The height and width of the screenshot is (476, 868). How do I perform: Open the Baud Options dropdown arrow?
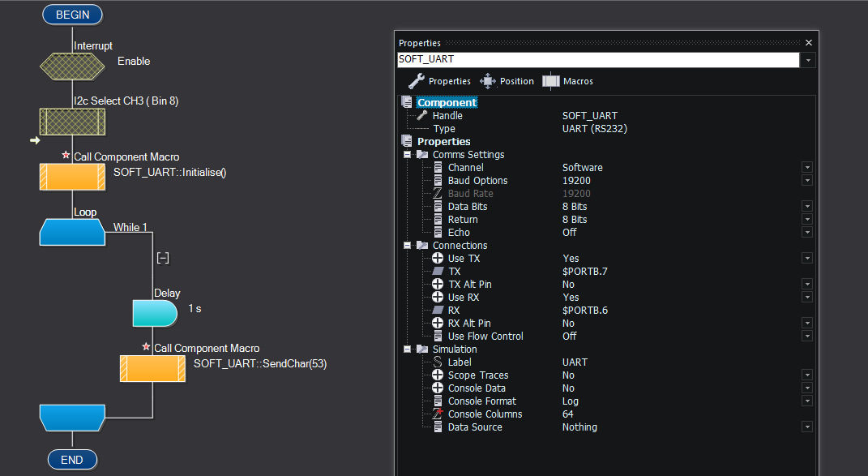coord(807,181)
